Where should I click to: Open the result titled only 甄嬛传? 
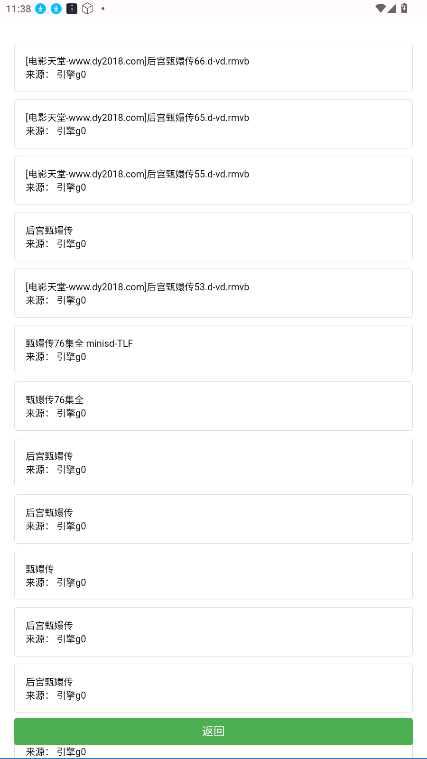[214, 575]
